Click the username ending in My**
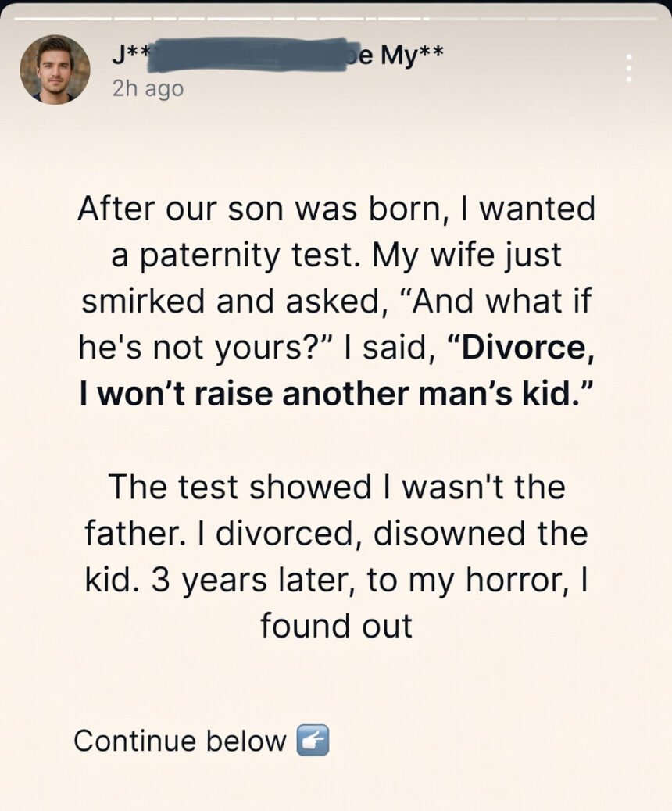The image size is (672, 811). click(x=402, y=55)
